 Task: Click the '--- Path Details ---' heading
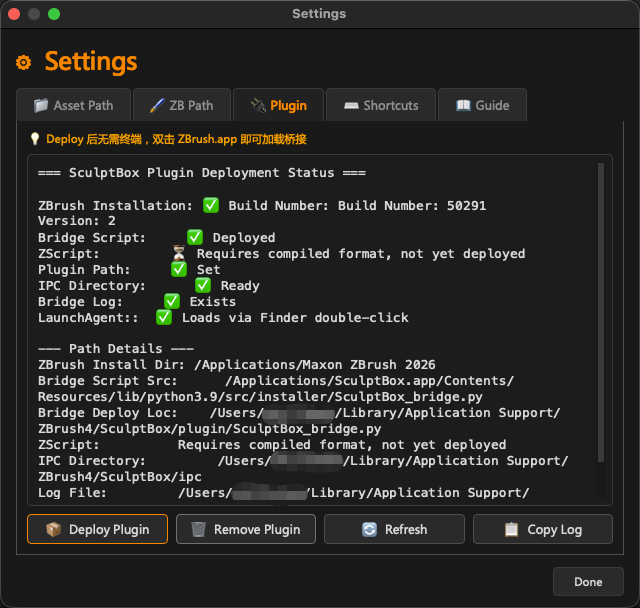(x=116, y=348)
